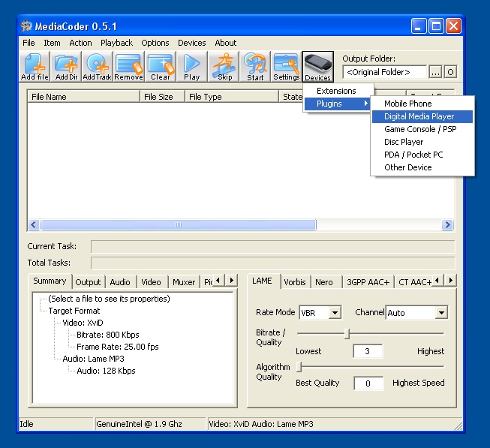490x448 pixels.
Task: Switch to the Summary tab
Action: tap(50, 281)
